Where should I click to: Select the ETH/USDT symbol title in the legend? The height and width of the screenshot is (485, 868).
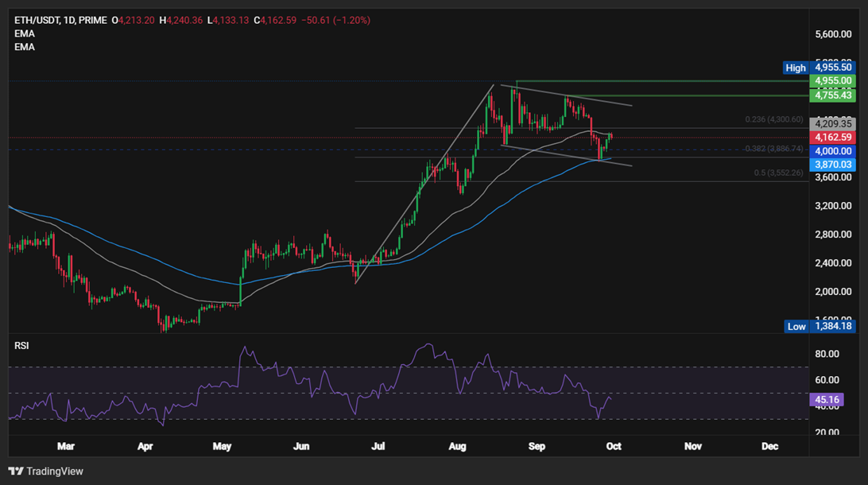[x=37, y=19]
